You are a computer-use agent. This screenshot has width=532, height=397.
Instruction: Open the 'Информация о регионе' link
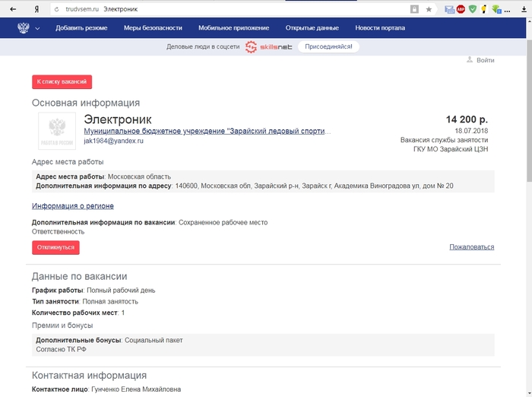pos(73,206)
